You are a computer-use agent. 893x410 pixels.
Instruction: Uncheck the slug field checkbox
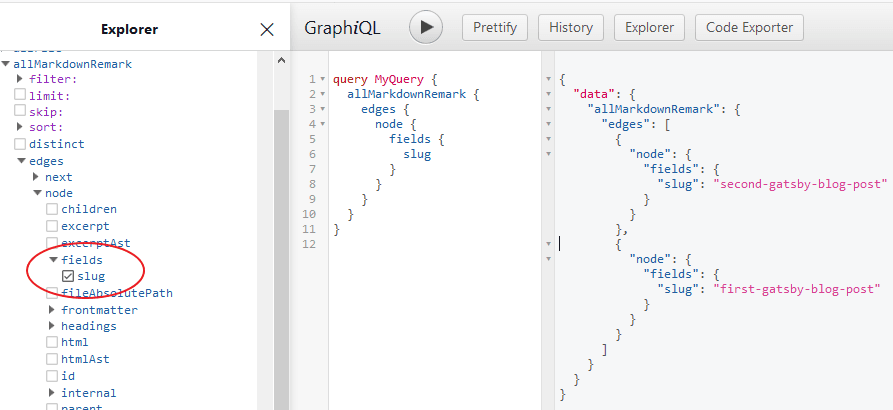coord(68,276)
